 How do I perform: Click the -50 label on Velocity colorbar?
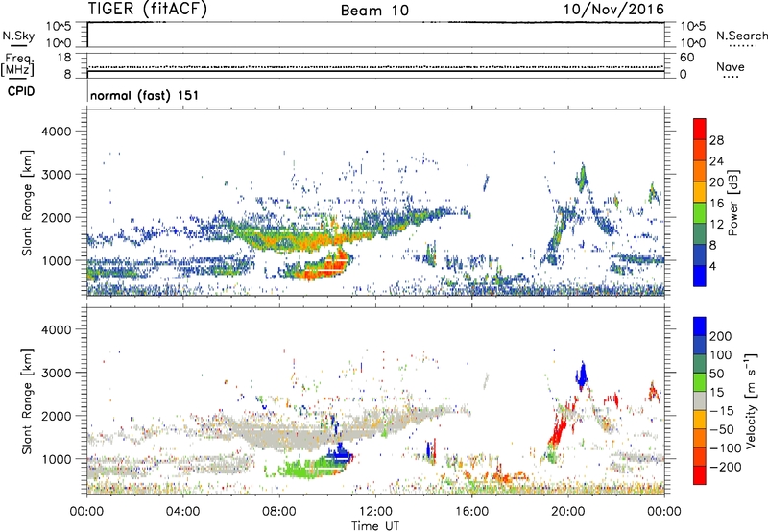[722, 429]
